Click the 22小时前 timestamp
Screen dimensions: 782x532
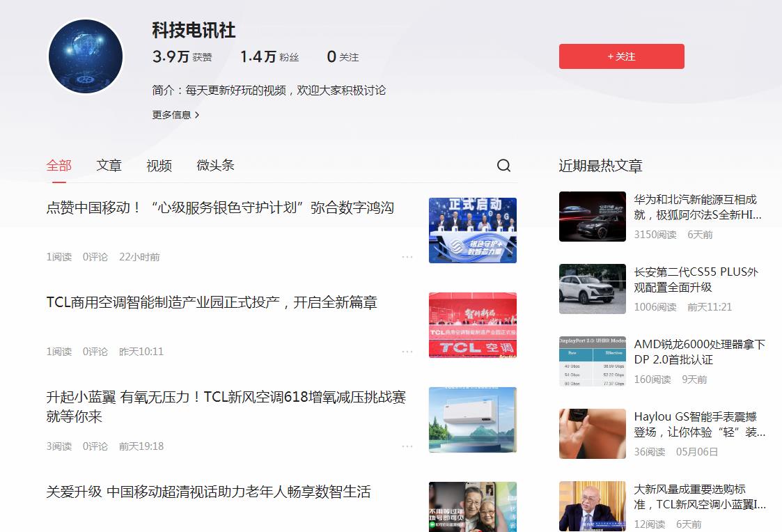point(139,257)
